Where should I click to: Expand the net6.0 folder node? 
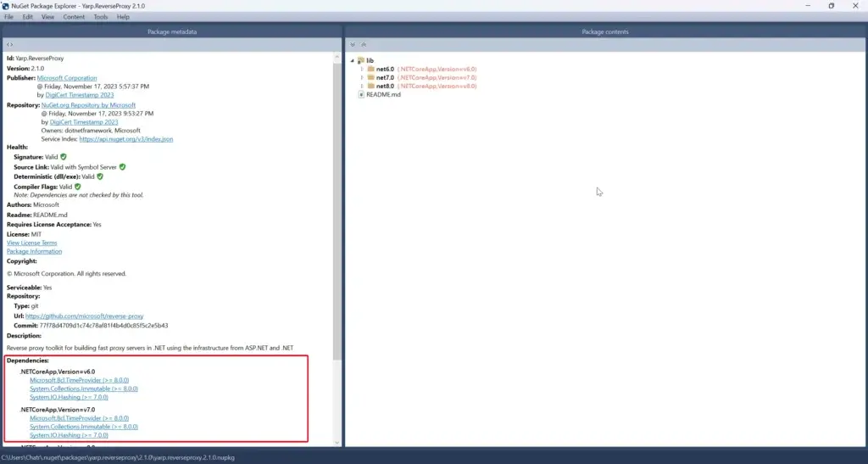[362, 70]
